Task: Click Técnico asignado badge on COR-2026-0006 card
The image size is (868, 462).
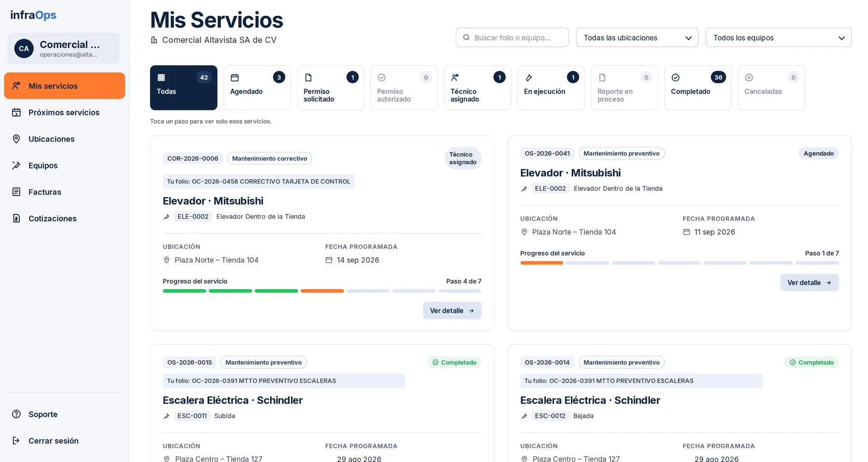Action: (463, 158)
